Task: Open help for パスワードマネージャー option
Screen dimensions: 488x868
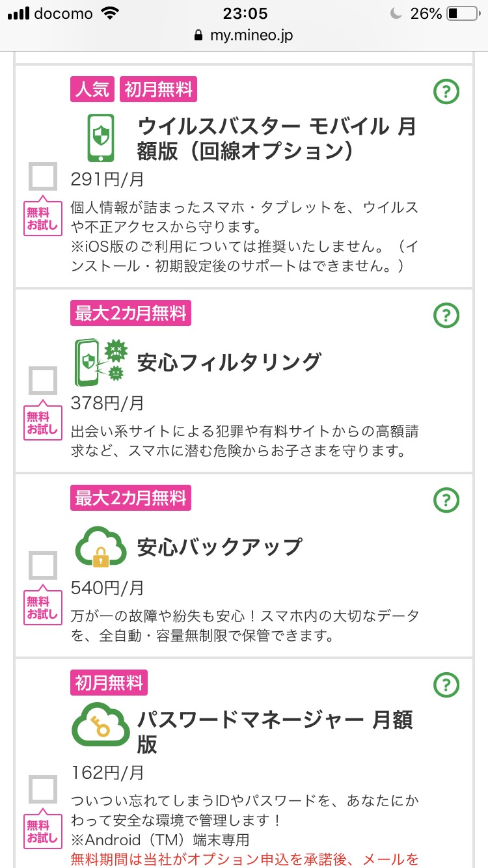Action: (x=446, y=685)
